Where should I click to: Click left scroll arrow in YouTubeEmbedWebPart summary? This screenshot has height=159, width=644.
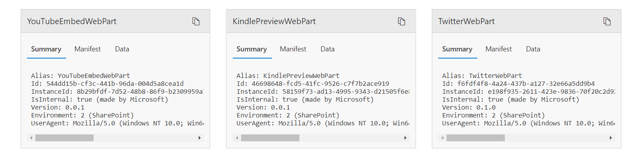pos(31,138)
